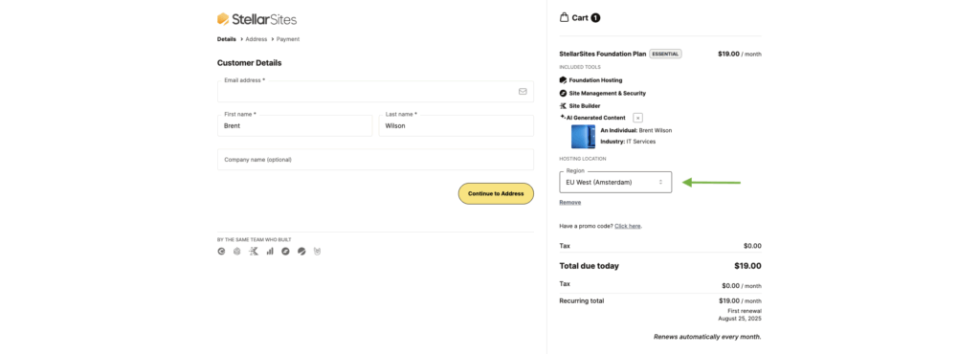
Task: Click 'An Individual: Brent Wilson' text
Action: (636, 130)
